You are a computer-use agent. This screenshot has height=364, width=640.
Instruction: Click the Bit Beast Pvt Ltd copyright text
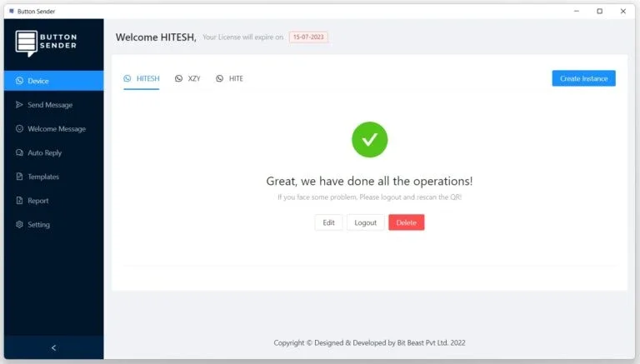coord(369,343)
